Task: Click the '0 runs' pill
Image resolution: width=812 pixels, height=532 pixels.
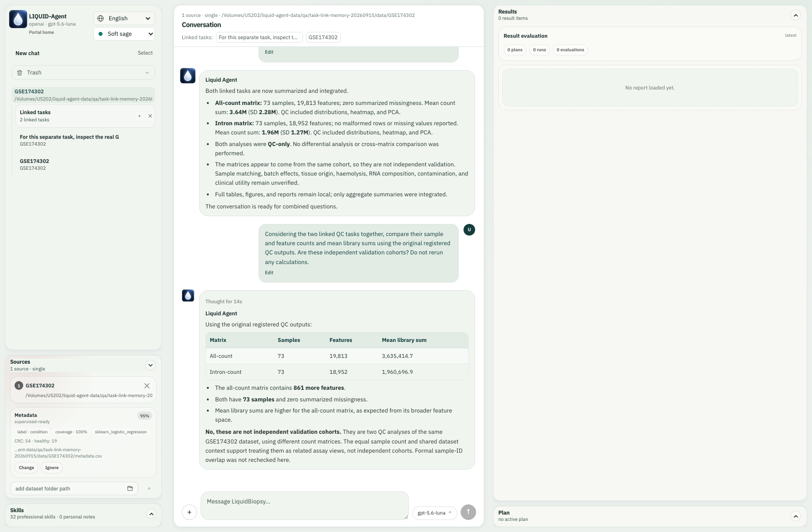Action: [539, 50]
